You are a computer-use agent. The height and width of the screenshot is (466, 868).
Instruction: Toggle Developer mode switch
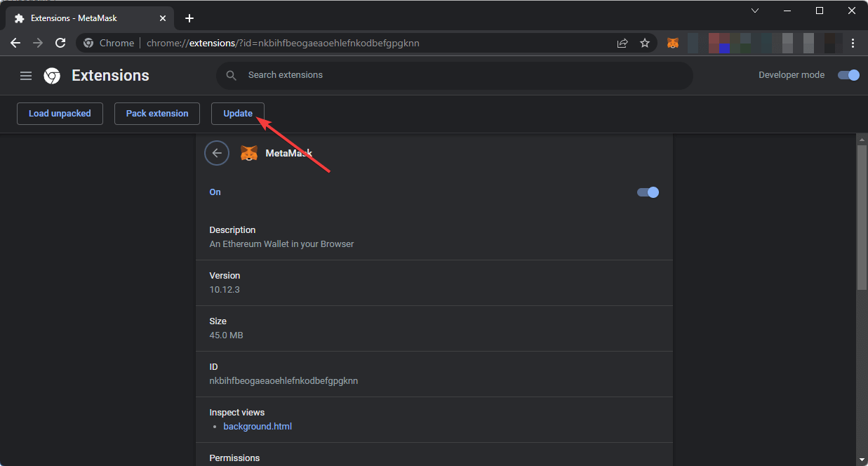(848, 75)
